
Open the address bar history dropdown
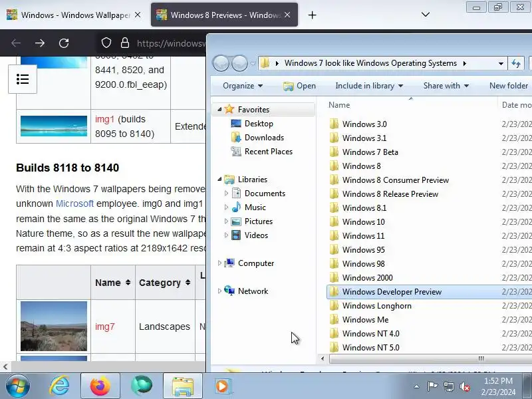pos(501,63)
